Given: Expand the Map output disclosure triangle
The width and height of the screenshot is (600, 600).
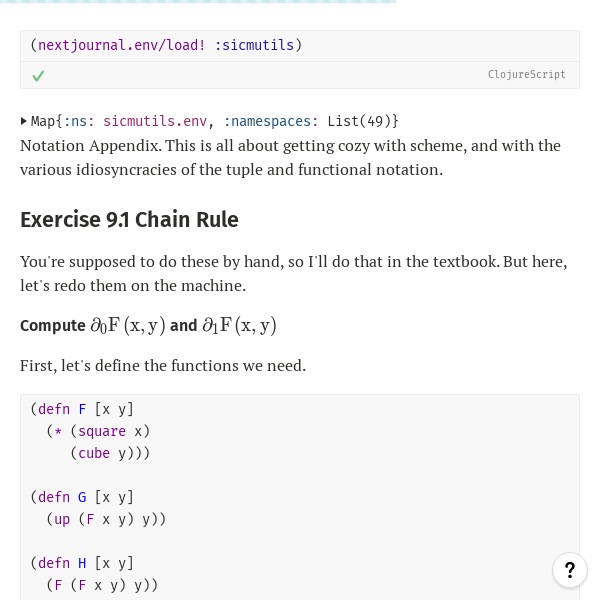Looking at the screenshot, I should pyautogui.click(x=24, y=121).
